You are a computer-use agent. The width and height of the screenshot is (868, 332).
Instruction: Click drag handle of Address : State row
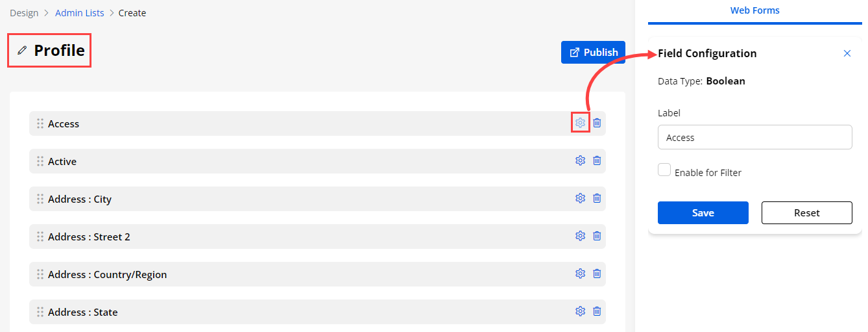(40, 312)
